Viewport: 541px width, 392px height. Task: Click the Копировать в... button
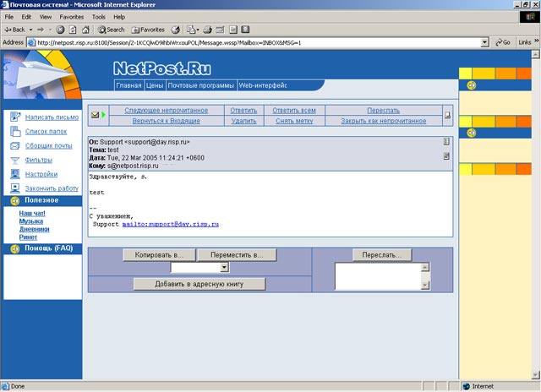pyautogui.click(x=159, y=255)
